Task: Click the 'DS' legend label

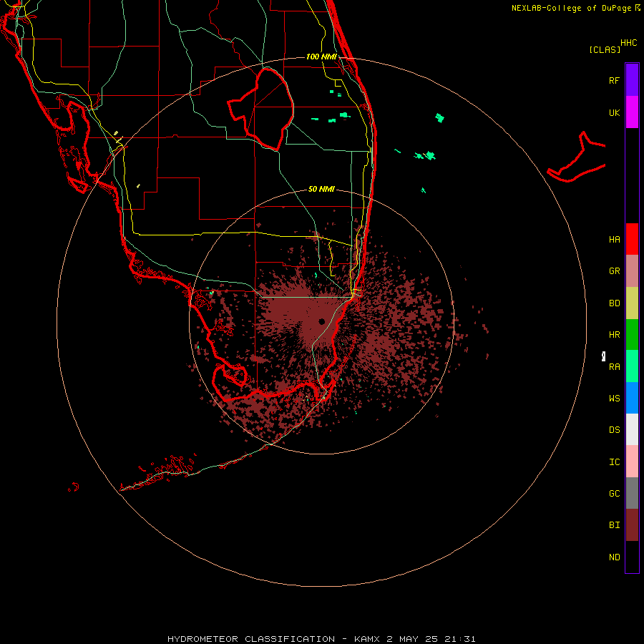Action: tap(614, 430)
